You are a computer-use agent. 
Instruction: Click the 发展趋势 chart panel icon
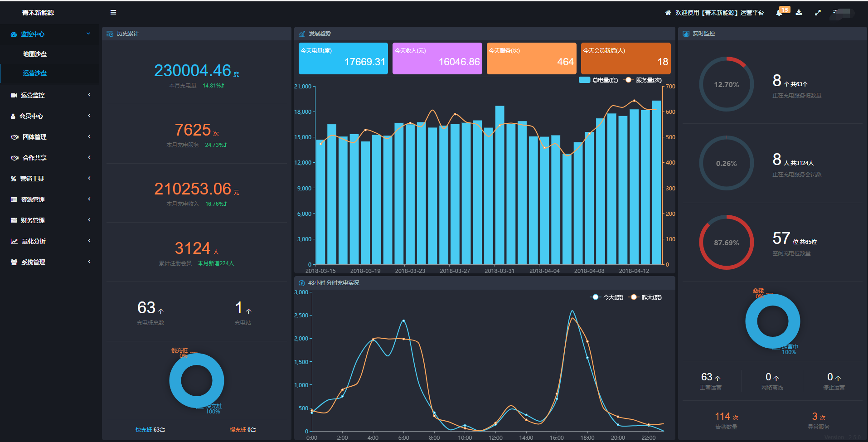tap(302, 34)
